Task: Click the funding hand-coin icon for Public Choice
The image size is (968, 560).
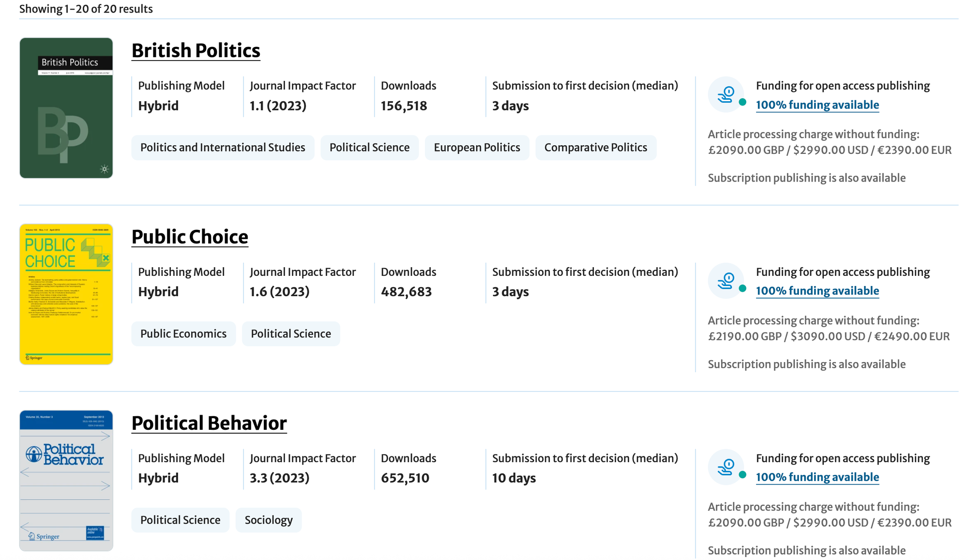Action: click(726, 281)
